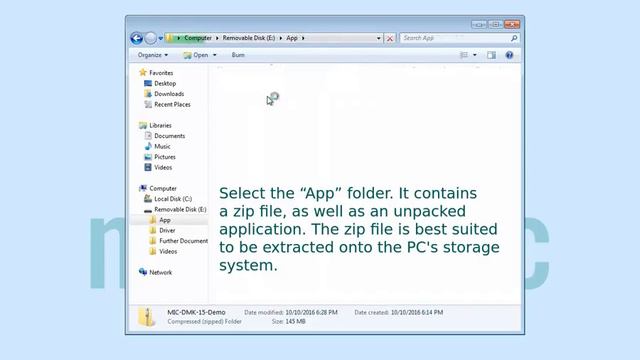Click the Network icon in sidebar
Image resolution: width=640 pixels, height=360 pixels.
pos(142,272)
